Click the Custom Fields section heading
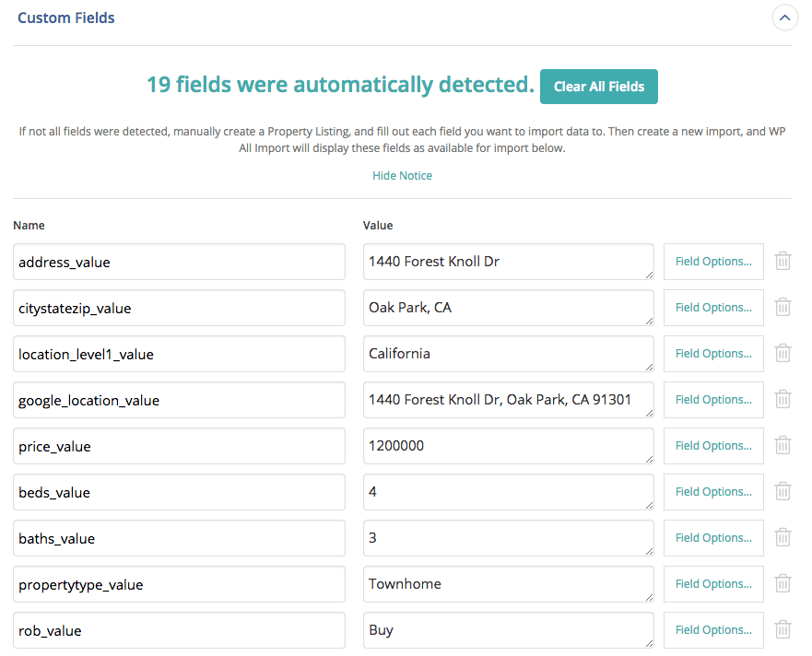The width and height of the screenshot is (812, 656). 65,18
